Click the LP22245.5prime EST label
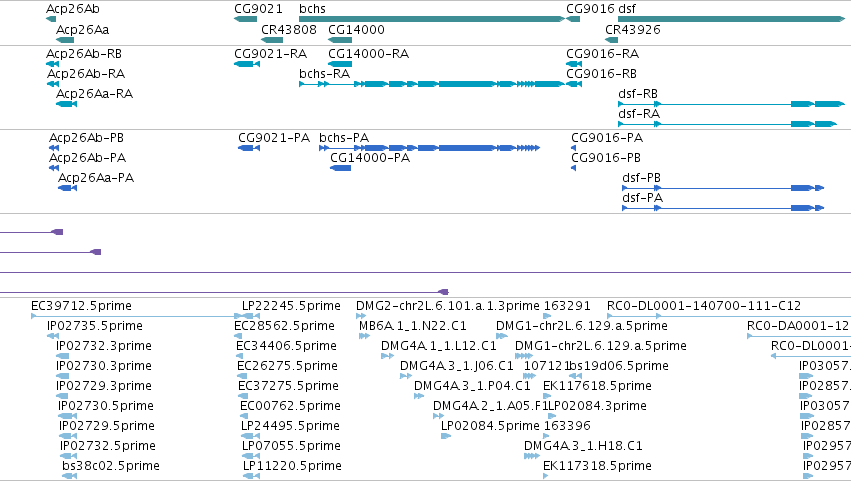 [x=291, y=306]
